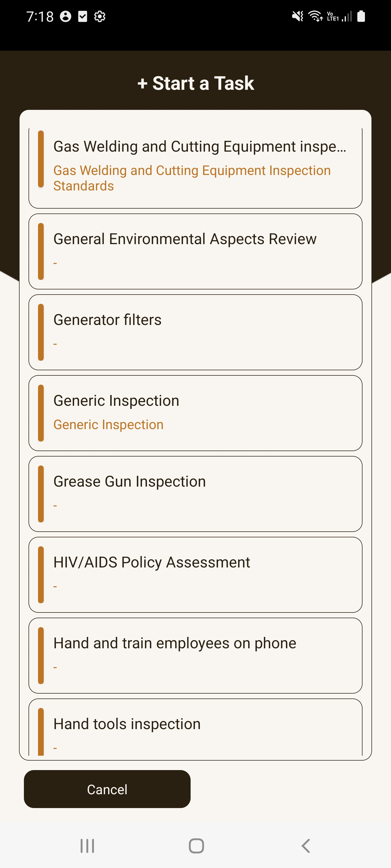Tap the Start a Task heading
The height and width of the screenshot is (868, 391).
pyautogui.click(x=196, y=83)
